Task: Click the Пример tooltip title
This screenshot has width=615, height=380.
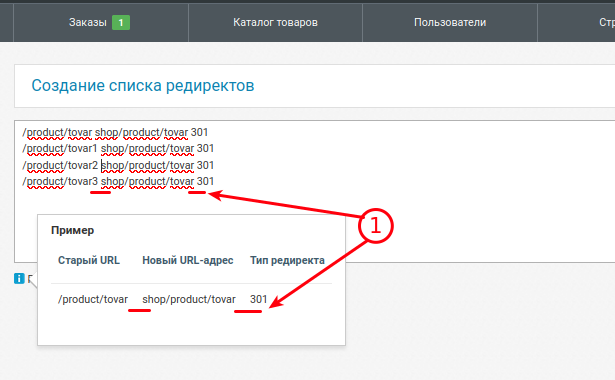Action: 73,230
